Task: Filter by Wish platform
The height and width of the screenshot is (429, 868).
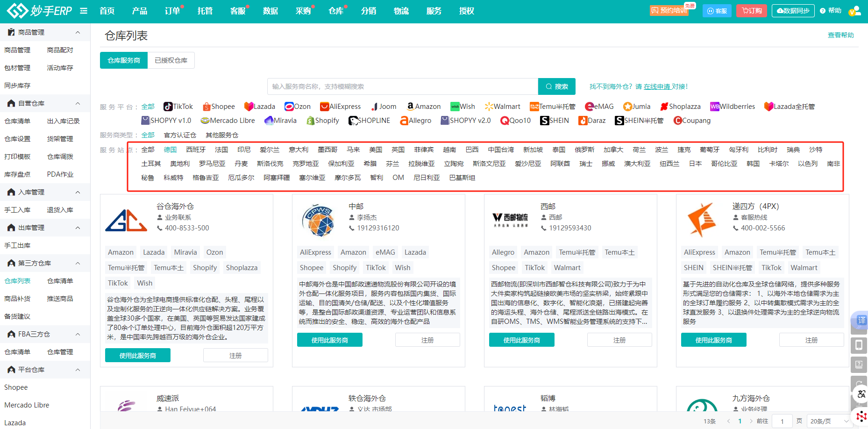Action: tap(462, 107)
